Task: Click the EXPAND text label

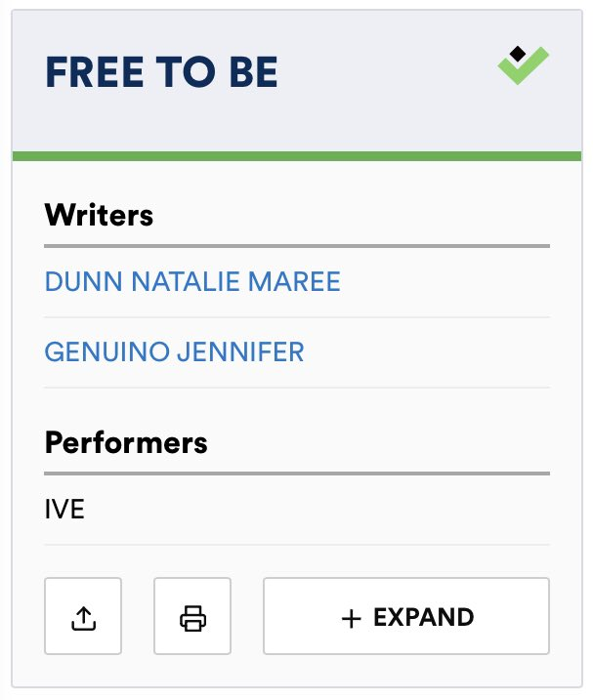Action: (x=423, y=617)
